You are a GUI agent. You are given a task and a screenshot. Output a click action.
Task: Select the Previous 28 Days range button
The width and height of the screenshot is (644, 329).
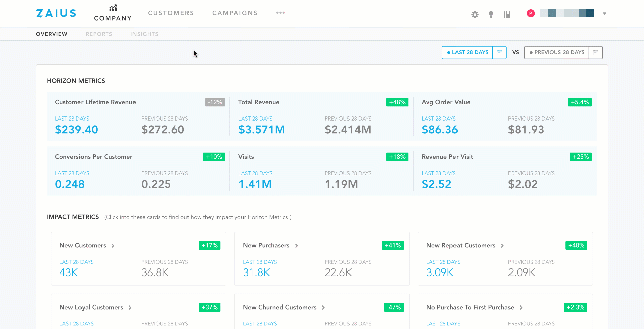pos(557,53)
